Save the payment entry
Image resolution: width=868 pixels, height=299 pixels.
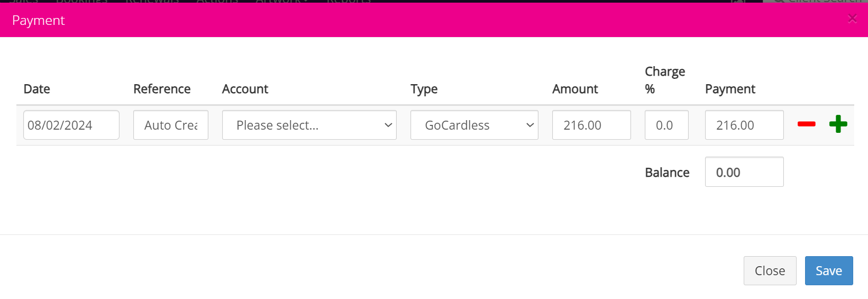coord(829,271)
